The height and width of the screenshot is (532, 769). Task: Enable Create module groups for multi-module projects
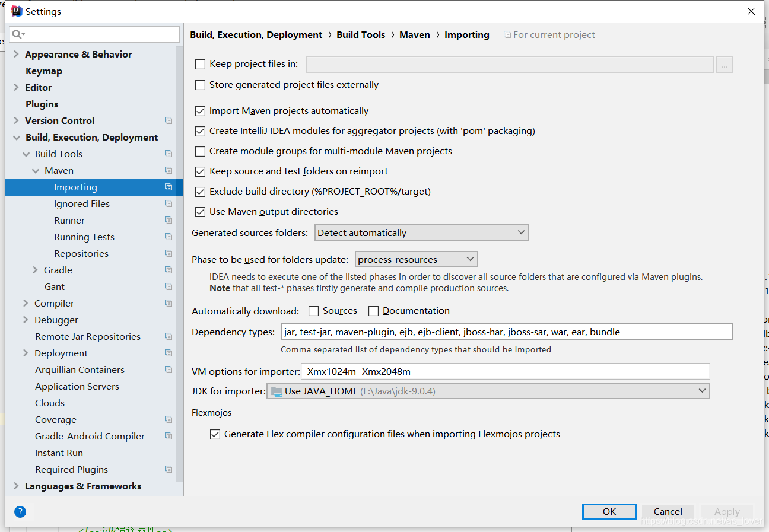(201, 151)
